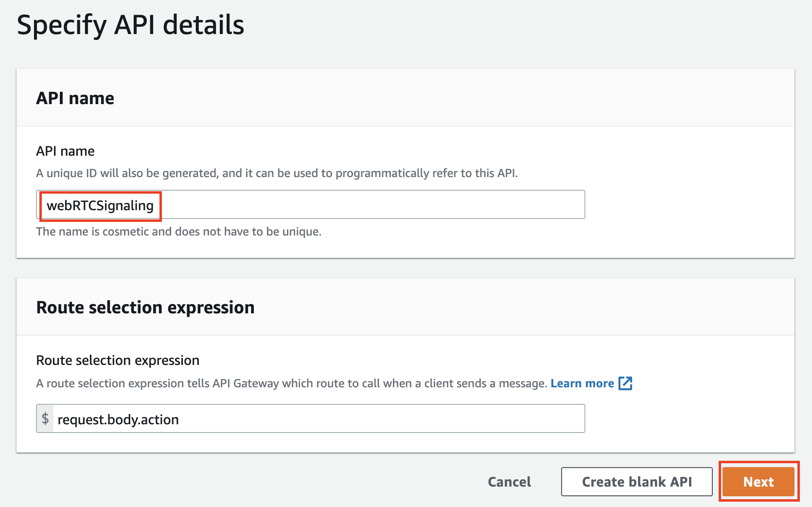Click the route selection expression description text
This screenshot has width=812, height=507.
292,383
